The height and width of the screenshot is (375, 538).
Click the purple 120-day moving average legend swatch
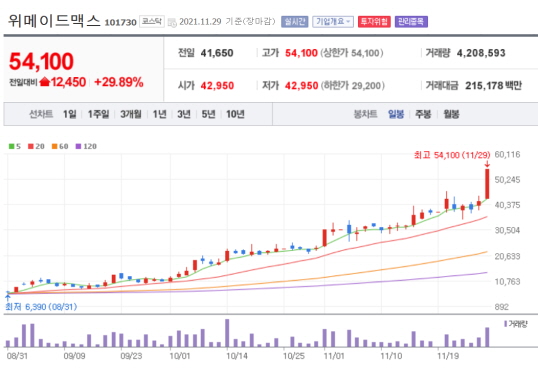pyautogui.click(x=78, y=147)
